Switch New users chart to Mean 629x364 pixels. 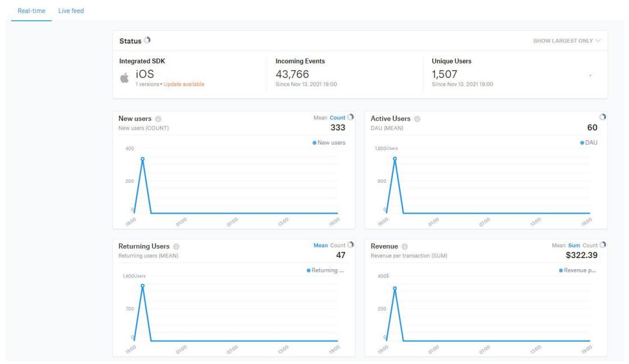click(x=320, y=118)
